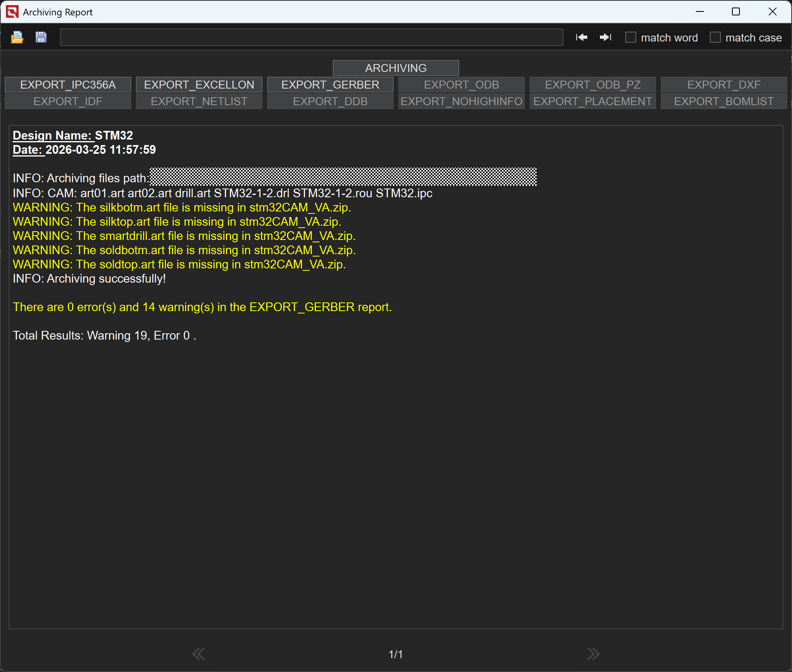This screenshot has width=792, height=672.
Task: Open the EXPORT_IPC356A report tab
Action: pos(68,85)
